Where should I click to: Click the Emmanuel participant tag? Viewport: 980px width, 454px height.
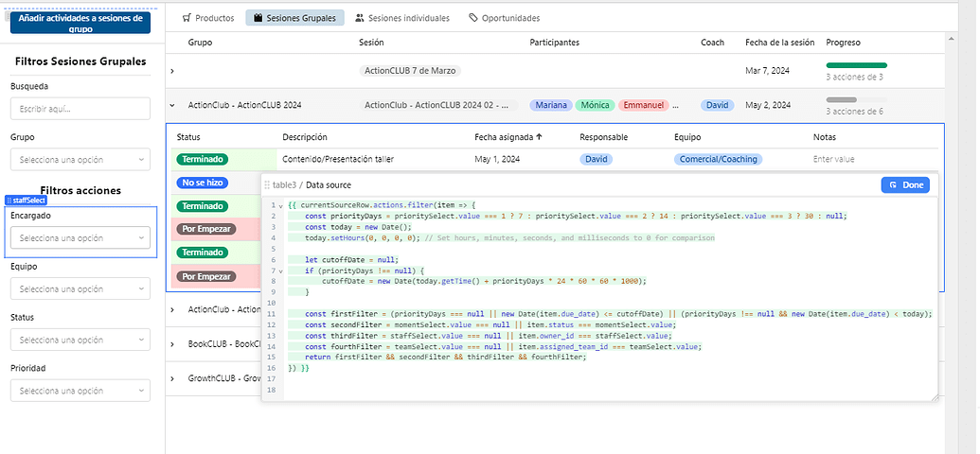click(x=643, y=106)
